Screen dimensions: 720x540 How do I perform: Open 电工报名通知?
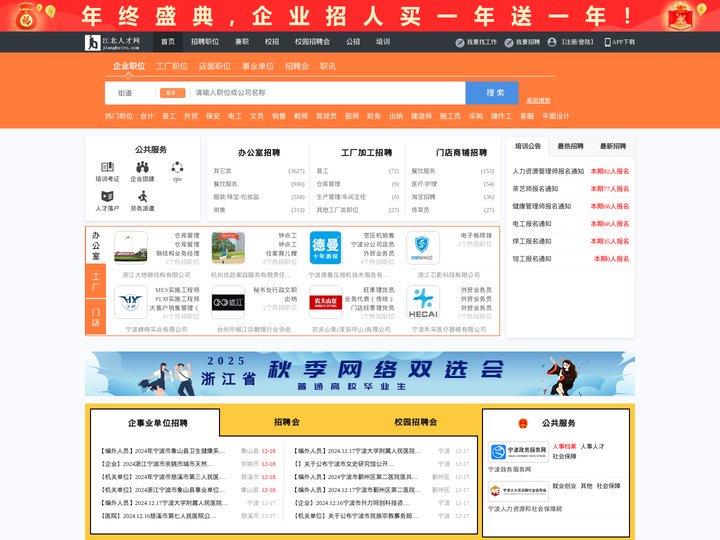click(532, 224)
